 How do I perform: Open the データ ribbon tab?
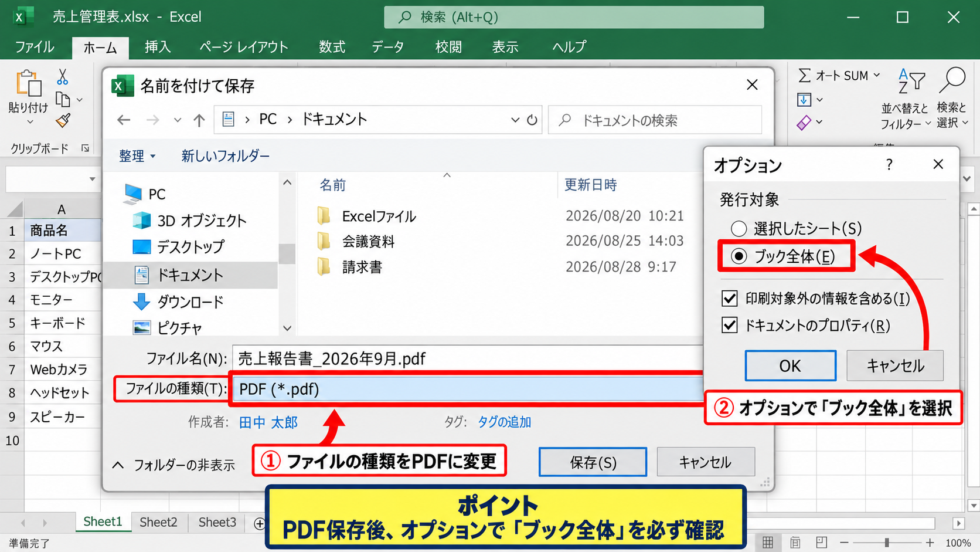[x=387, y=47]
